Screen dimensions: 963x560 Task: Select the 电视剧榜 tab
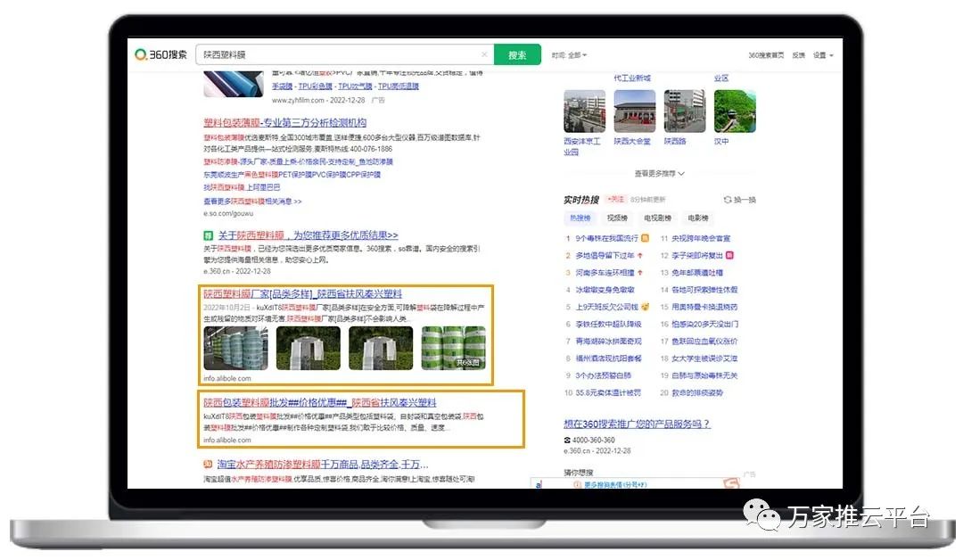[657, 218]
